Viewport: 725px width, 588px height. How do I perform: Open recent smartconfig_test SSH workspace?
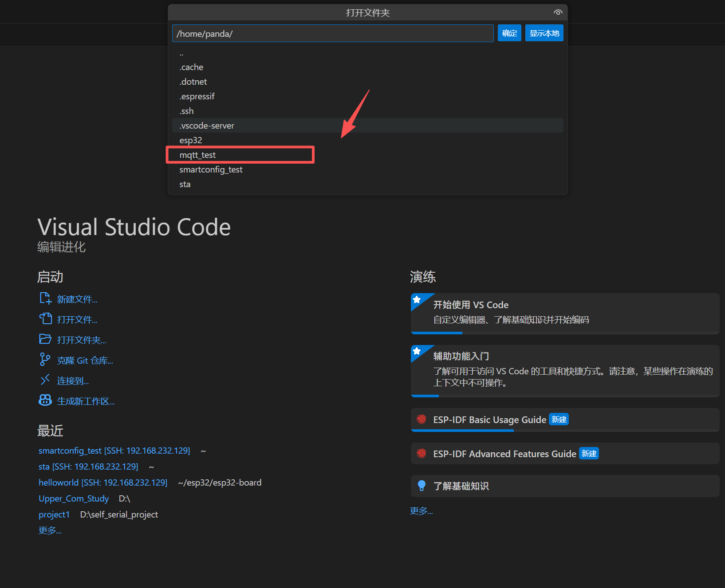click(x=114, y=451)
